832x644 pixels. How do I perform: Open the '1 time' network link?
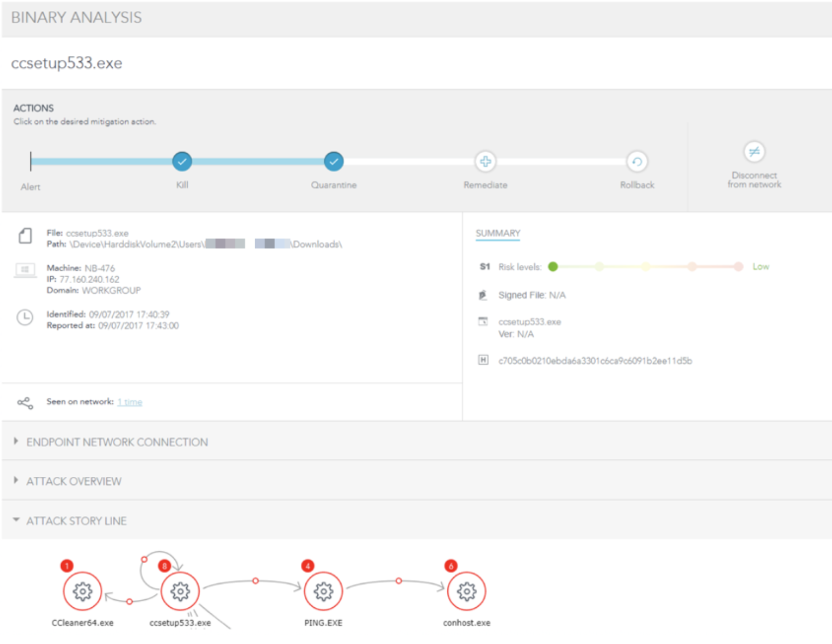pos(129,402)
